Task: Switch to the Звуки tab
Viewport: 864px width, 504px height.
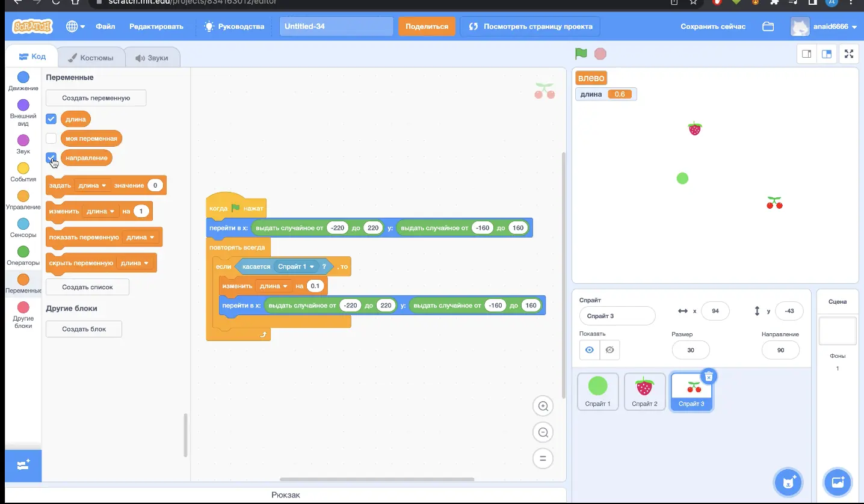Action: click(152, 58)
